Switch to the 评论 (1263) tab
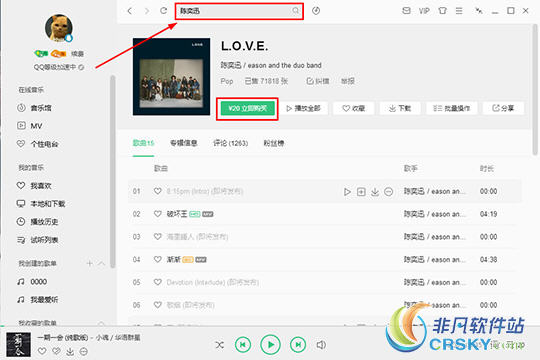The width and height of the screenshot is (540, 360). coord(230,143)
